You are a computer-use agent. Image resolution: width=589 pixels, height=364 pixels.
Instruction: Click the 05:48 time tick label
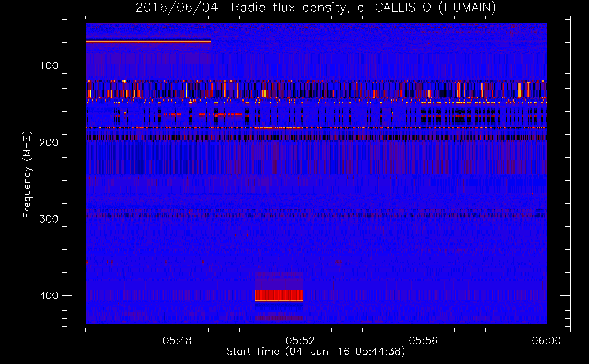coord(177,341)
